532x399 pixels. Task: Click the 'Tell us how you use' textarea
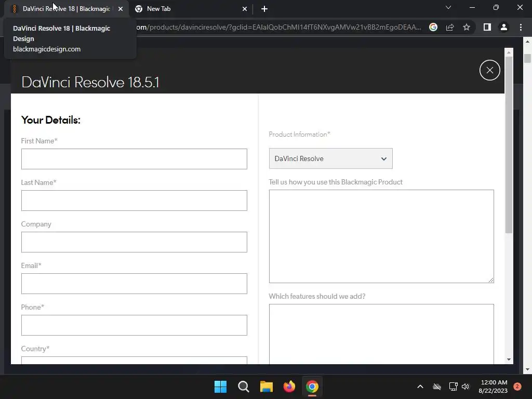coord(381,236)
